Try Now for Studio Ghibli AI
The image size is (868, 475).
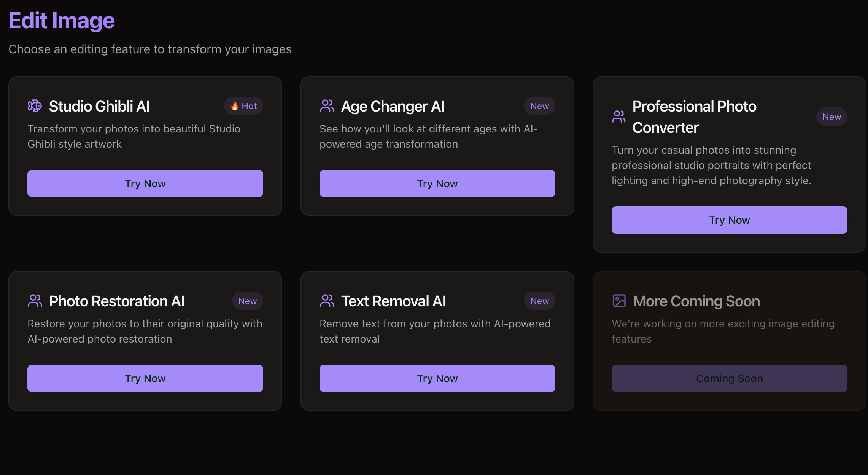(145, 183)
